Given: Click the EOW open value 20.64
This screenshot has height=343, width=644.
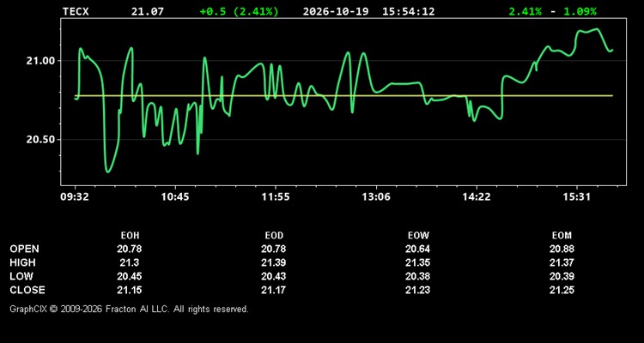Looking at the screenshot, I should click(417, 249).
